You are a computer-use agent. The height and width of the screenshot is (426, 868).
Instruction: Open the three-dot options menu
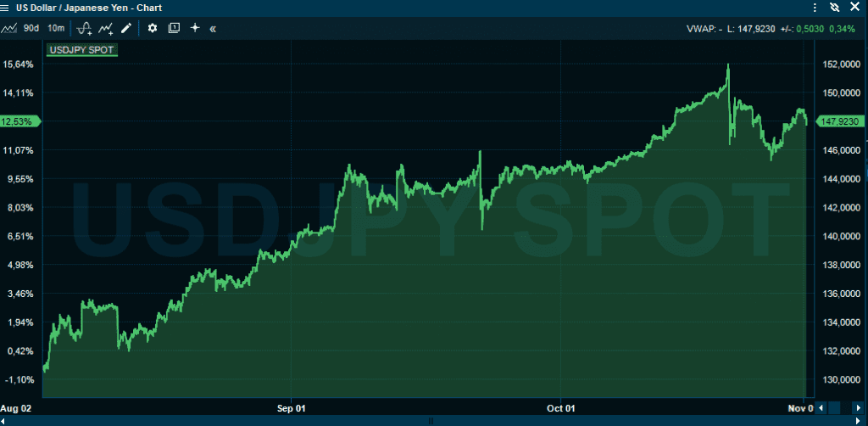click(x=815, y=8)
